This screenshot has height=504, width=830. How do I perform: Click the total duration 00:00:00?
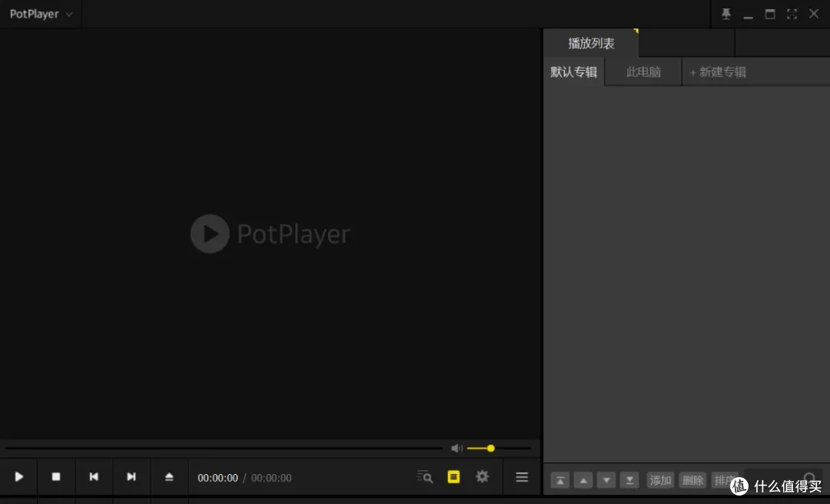tap(271, 478)
